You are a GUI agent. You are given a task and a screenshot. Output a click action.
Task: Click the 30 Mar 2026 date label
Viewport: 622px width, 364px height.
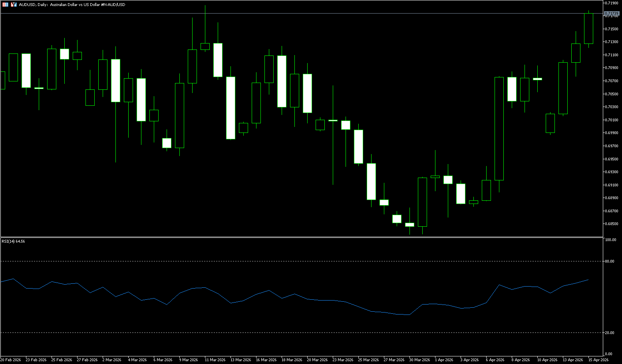click(x=419, y=360)
